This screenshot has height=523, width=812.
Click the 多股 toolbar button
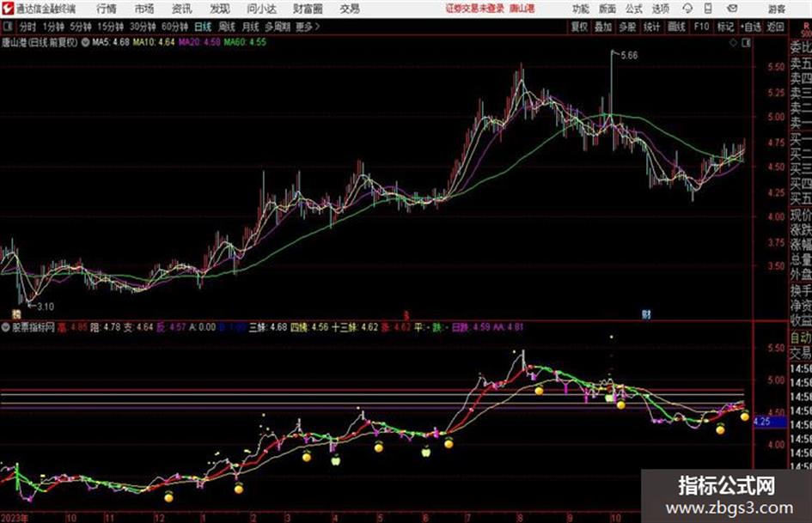(x=627, y=27)
